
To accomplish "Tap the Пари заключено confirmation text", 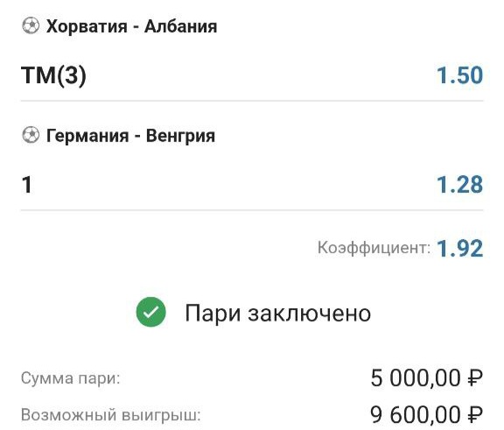I will coord(278,314).
